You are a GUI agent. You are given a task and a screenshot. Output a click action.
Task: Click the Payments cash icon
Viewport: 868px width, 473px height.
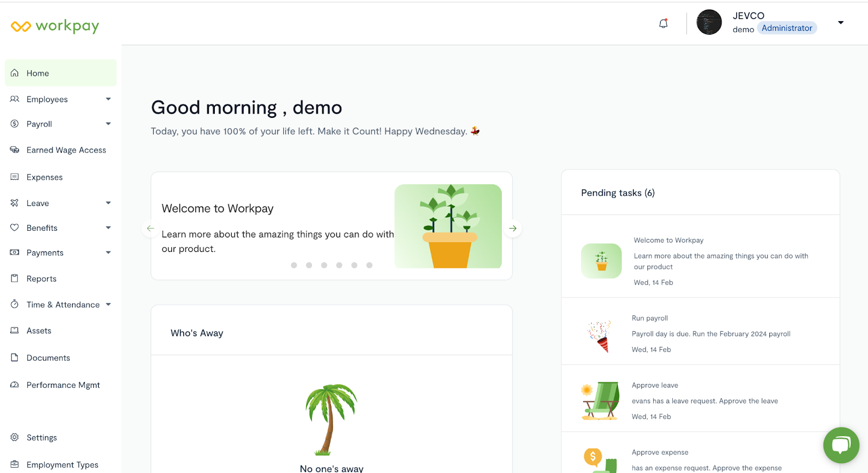[15, 253]
